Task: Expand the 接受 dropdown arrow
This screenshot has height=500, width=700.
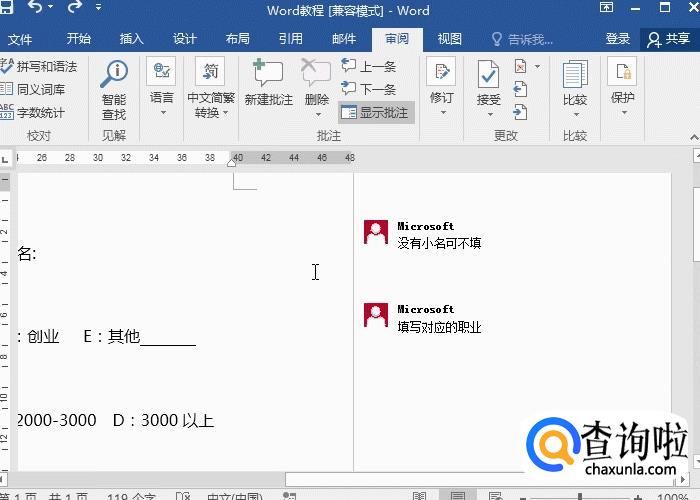Action: [490, 115]
